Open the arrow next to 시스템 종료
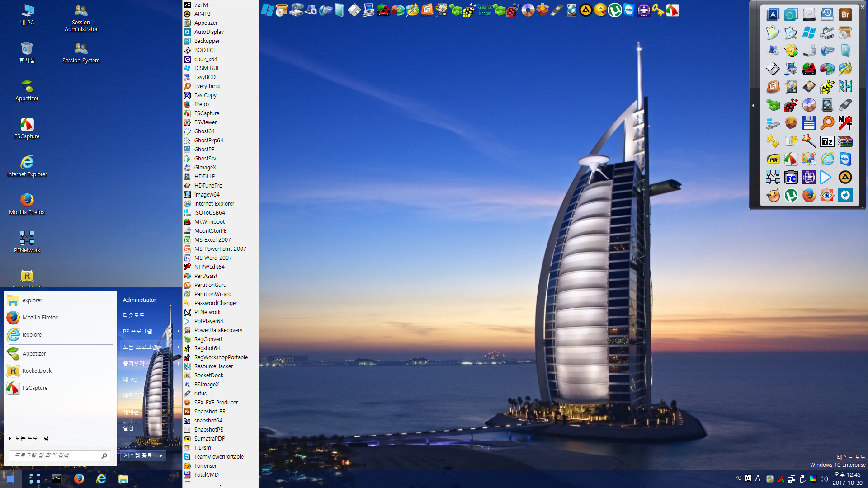This screenshot has height=488, width=868. pos(160,455)
